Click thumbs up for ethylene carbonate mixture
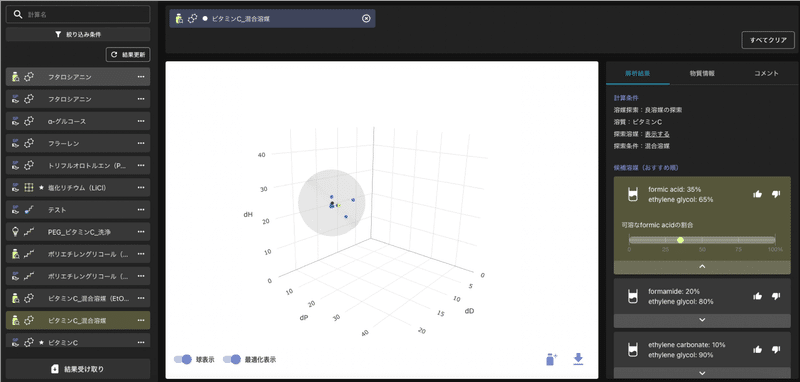This screenshot has height=382, width=800. pos(757,349)
